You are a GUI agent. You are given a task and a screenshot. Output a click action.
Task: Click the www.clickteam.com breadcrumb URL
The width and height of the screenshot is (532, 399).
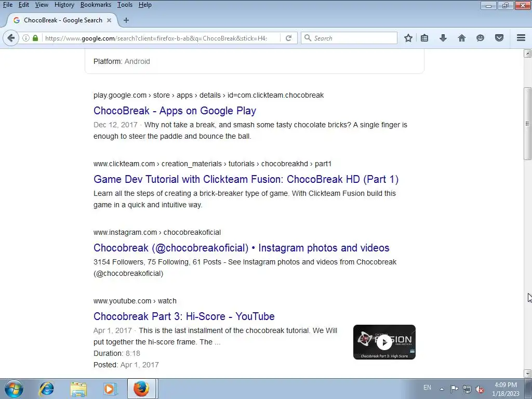pyautogui.click(x=212, y=164)
